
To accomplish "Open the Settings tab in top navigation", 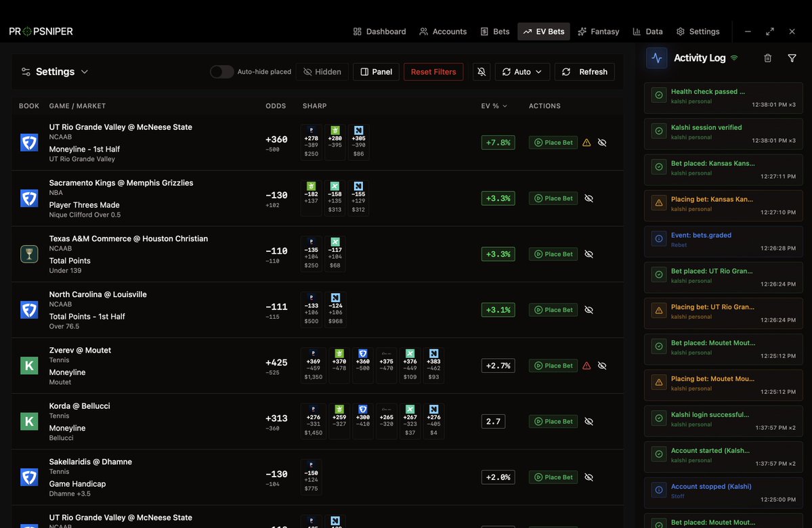I will tap(698, 32).
